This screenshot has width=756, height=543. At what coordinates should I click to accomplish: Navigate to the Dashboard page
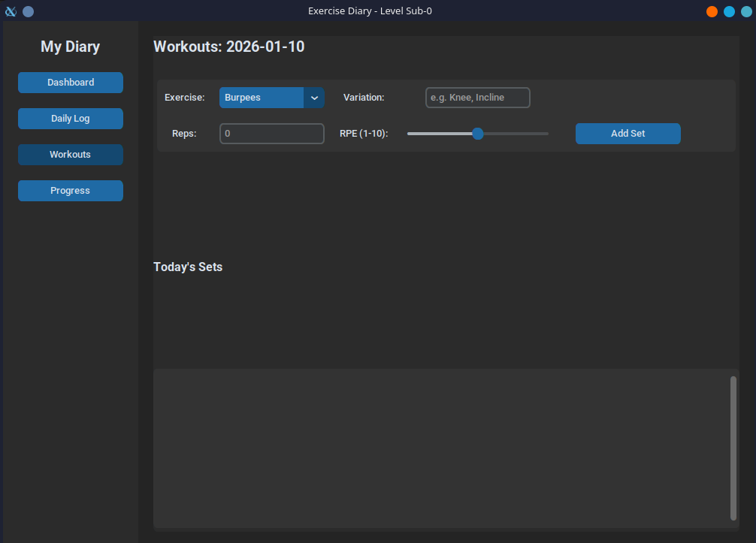pyautogui.click(x=70, y=82)
